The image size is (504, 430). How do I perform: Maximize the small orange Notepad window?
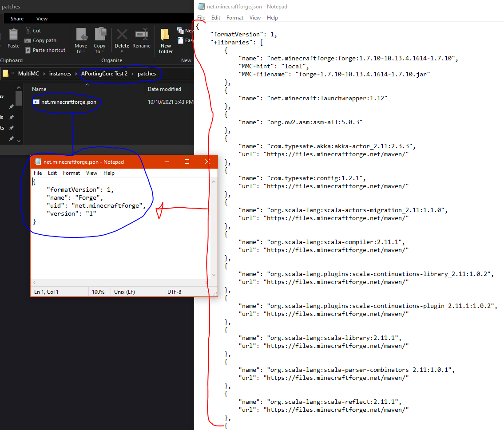pyautogui.click(x=187, y=162)
